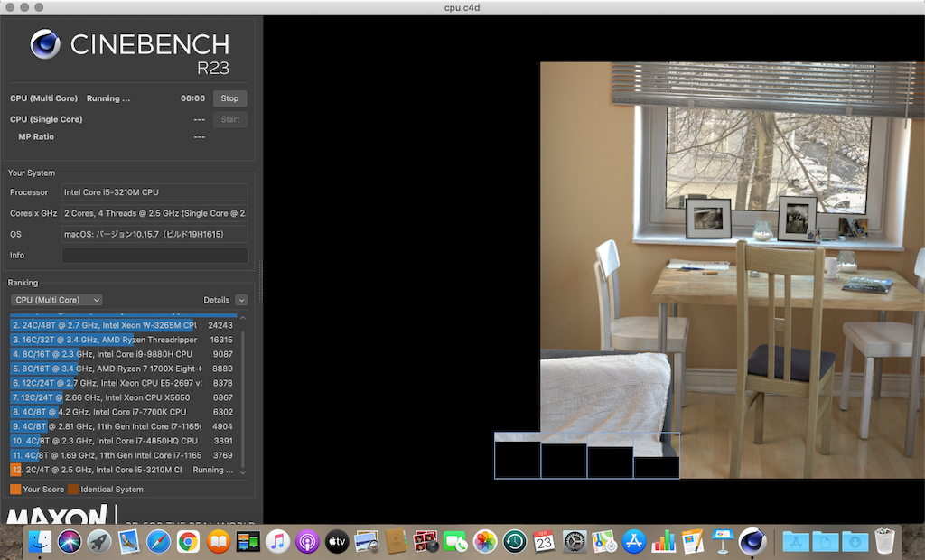Select the running i5-3210M ranking row

click(123, 470)
